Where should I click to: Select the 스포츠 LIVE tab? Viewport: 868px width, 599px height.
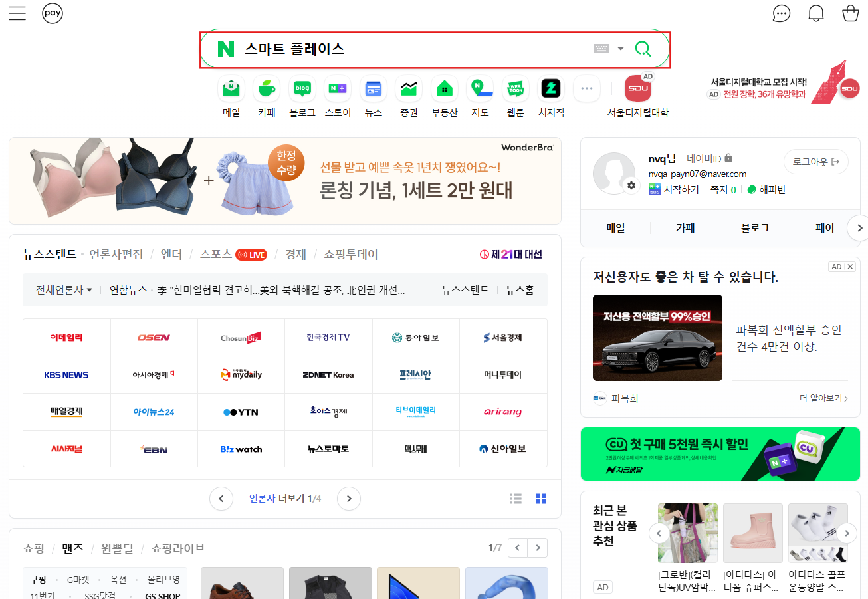coord(233,255)
